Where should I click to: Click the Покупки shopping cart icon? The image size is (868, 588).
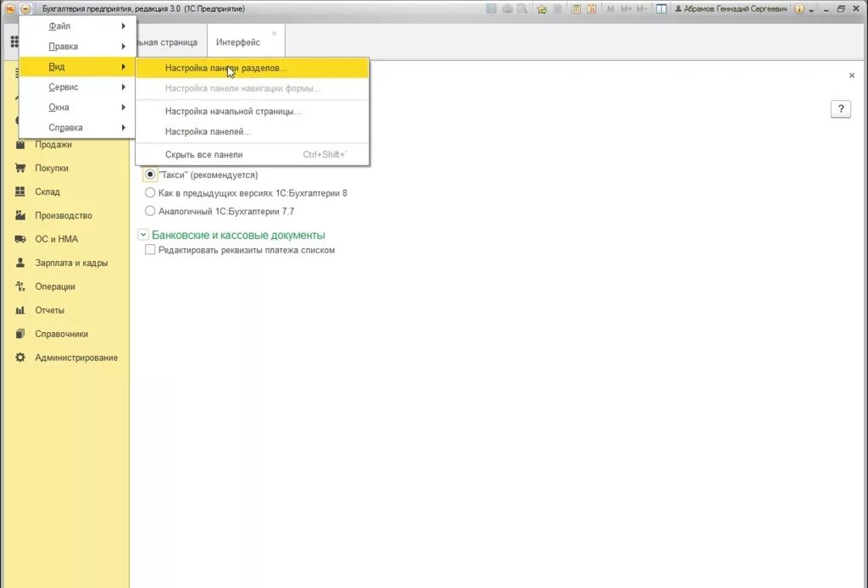click(x=20, y=168)
